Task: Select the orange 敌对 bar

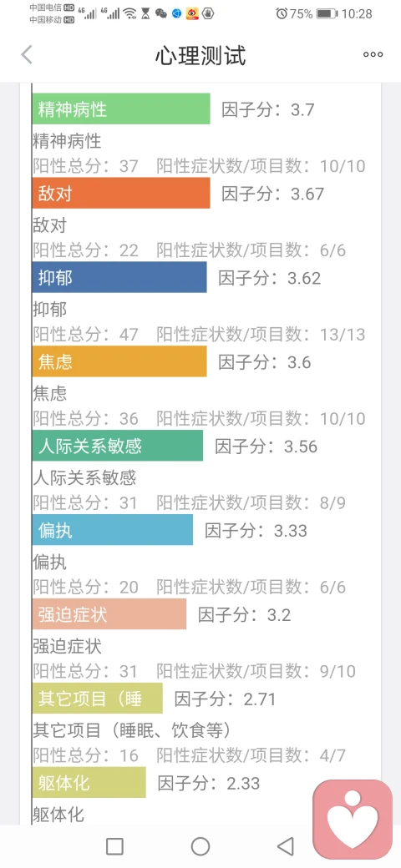Action: click(x=121, y=193)
